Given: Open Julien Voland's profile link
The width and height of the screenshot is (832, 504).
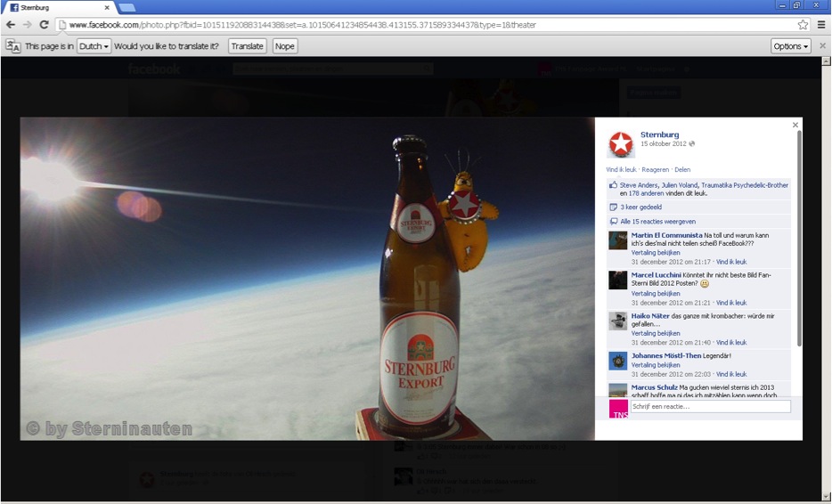Looking at the screenshot, I should (x=679, y=185).
